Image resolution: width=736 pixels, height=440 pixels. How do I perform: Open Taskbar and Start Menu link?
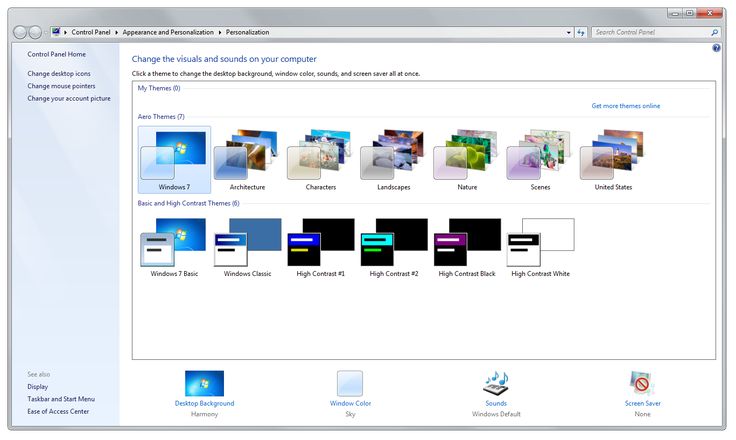tap(61, 399)
